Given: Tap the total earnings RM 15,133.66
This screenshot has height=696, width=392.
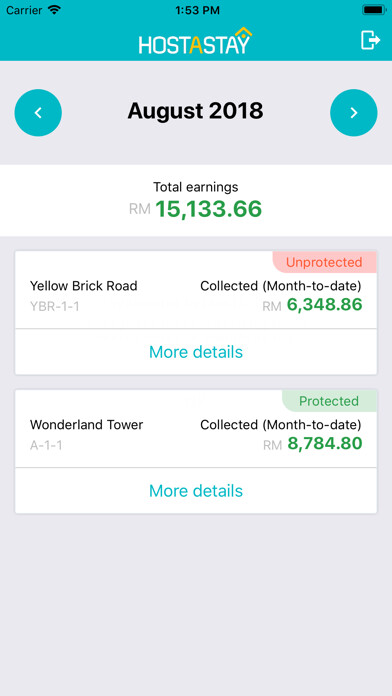Looking at the screenshot, I should click(196, 209).
